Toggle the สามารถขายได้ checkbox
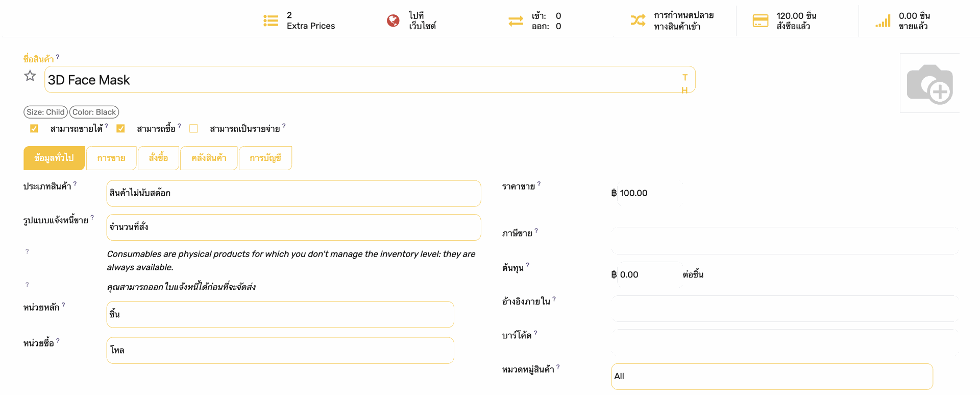Image resolution: width=980 pixels, height=395 pixels. (34, 128)
